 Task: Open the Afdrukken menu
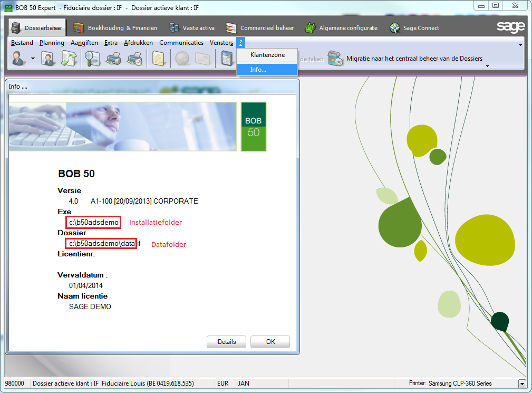pyautogui.click(x=138, y=43)
